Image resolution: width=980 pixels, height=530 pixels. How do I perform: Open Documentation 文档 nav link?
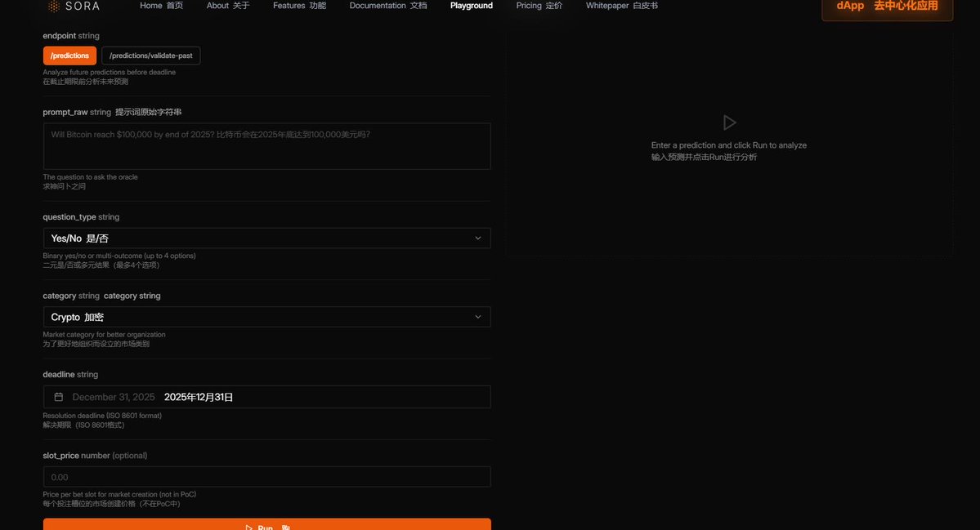click(x=388, y=6)
